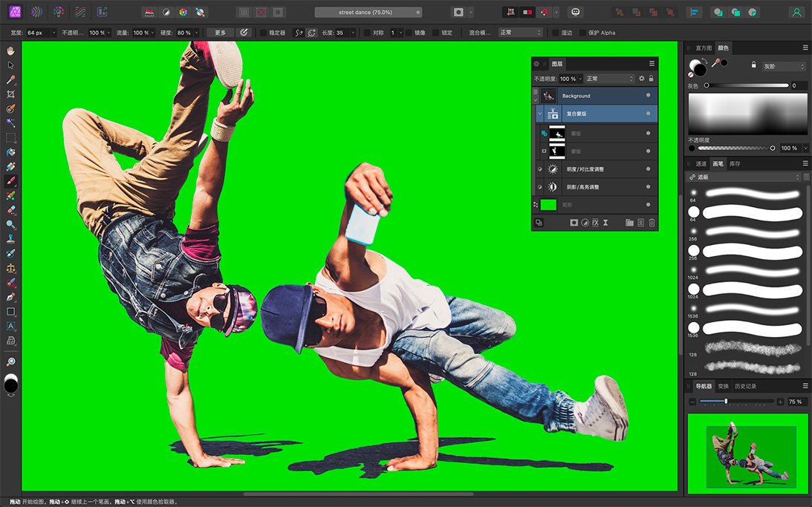
Task: Check the 保护 Alpha option
Action: (x=583, y=33)
